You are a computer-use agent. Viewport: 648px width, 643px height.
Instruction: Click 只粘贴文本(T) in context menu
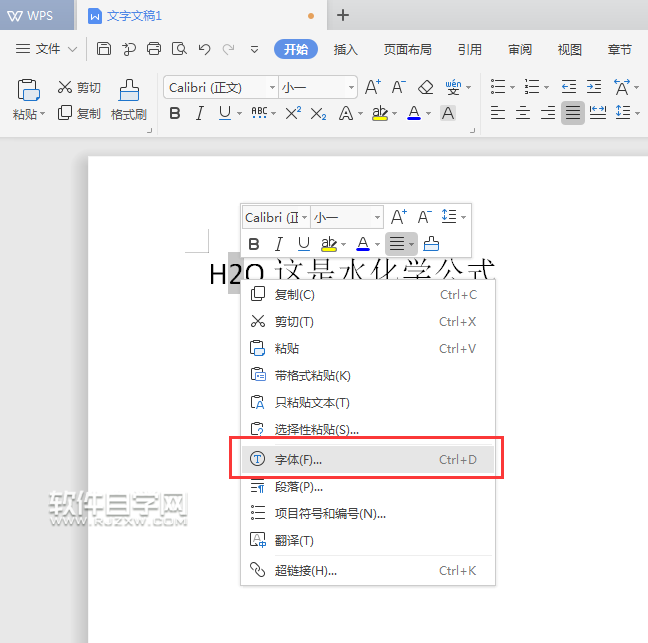click(x=368, y=402)
